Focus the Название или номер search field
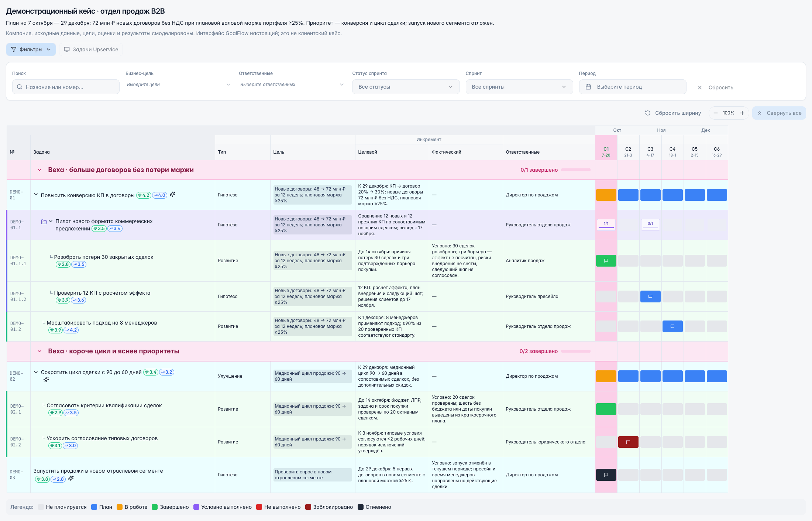 tap(66, 87)
